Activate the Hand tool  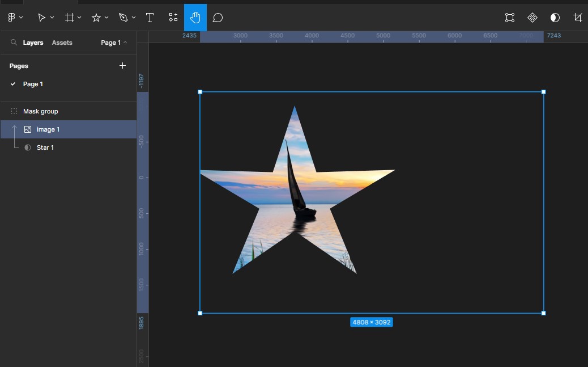point(195,18)
